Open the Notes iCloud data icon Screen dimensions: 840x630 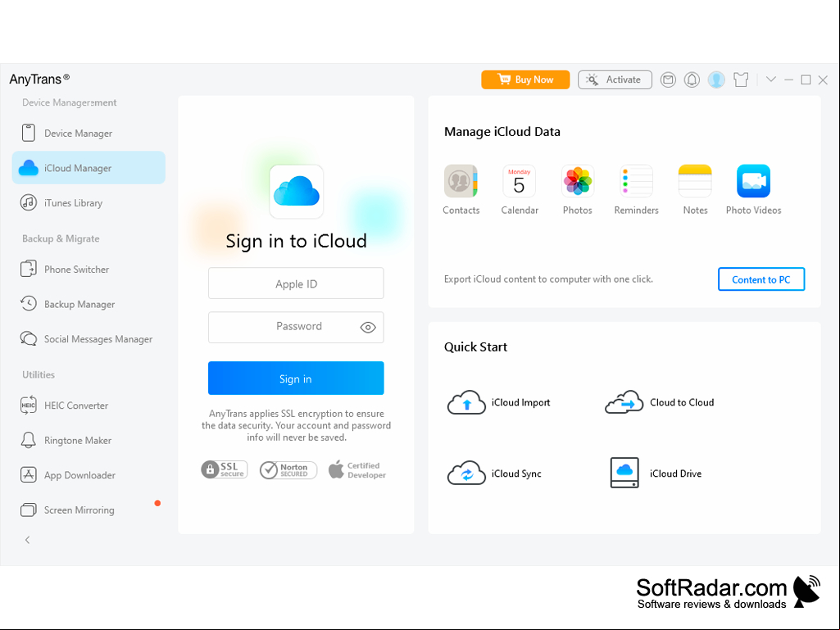point(695,181)
